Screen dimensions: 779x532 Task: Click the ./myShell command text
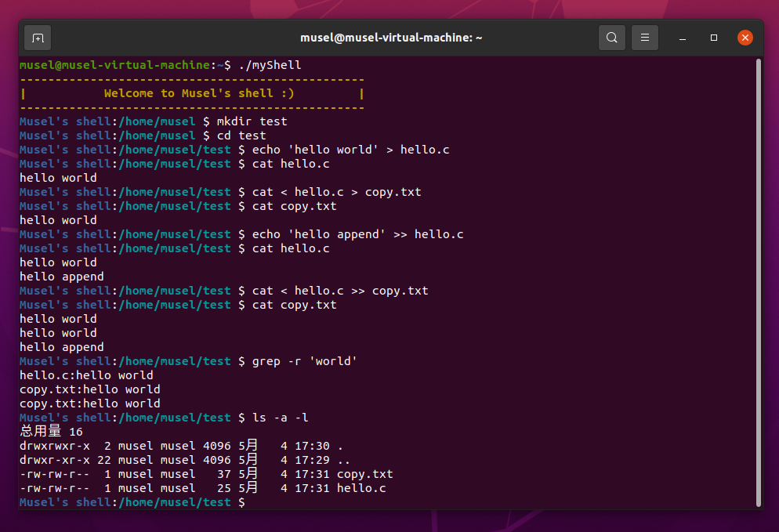click(270, 65)
